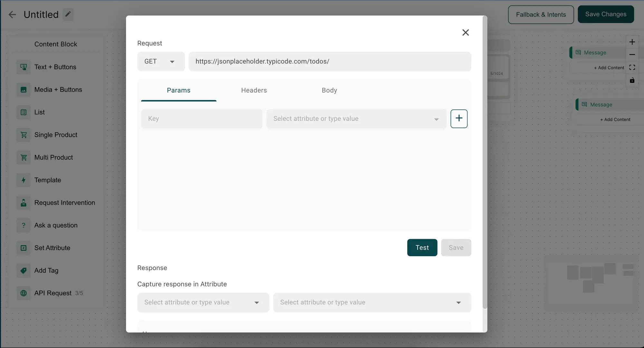This screenshot has height=348, width=644.
Task: Open the API Request block
Action: click(52, 293)
